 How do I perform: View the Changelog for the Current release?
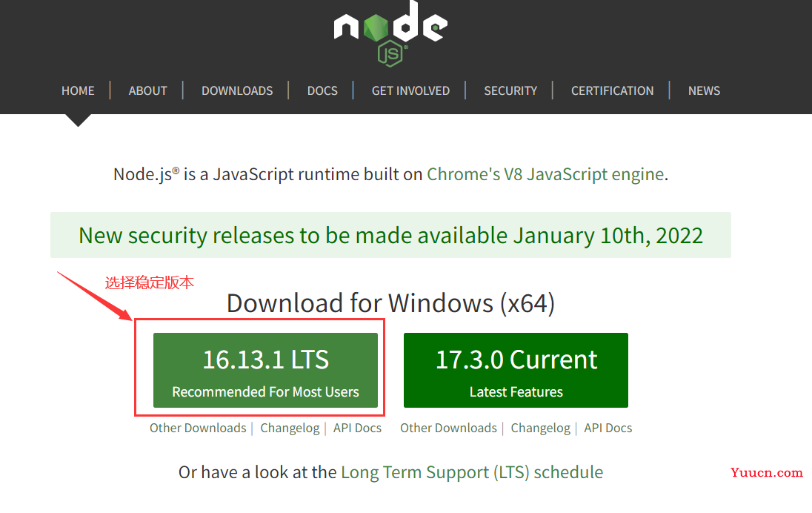(541, 428)
